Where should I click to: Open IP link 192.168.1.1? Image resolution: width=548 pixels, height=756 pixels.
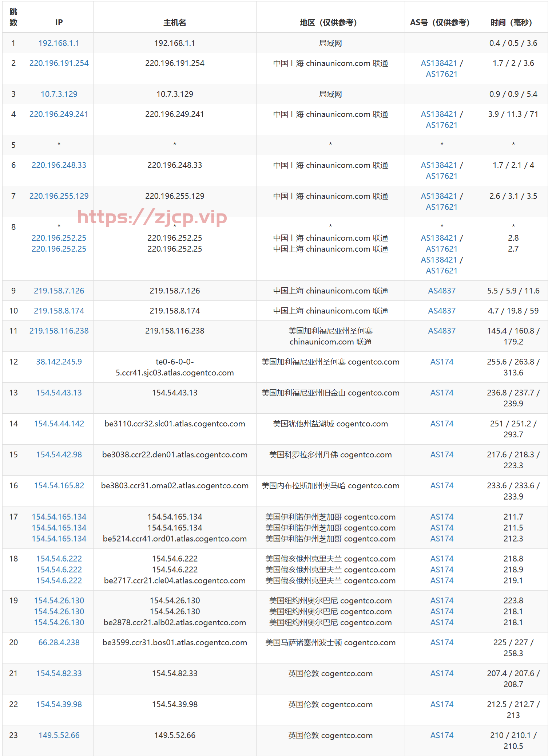59,43
